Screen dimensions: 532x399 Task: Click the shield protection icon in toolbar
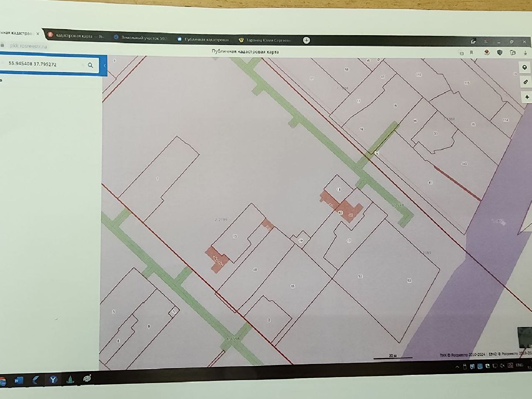coord(500,52)
